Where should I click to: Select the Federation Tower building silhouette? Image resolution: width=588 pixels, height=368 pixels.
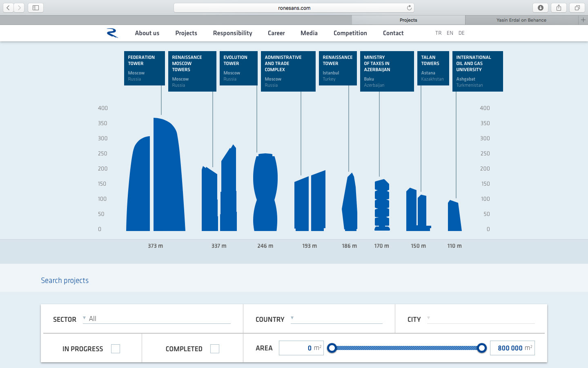[x=156, y=175]
